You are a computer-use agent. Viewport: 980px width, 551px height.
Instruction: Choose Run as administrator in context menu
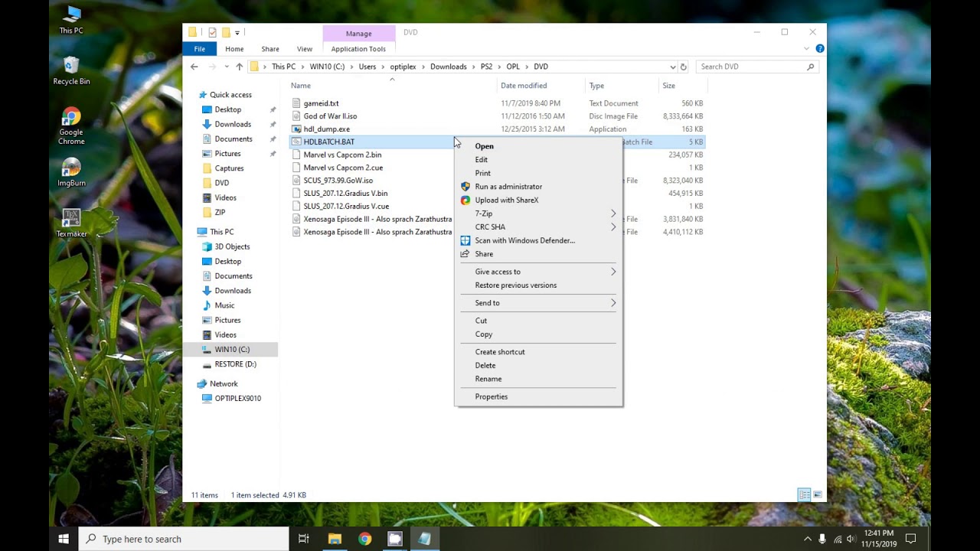[x=538, y=187]
